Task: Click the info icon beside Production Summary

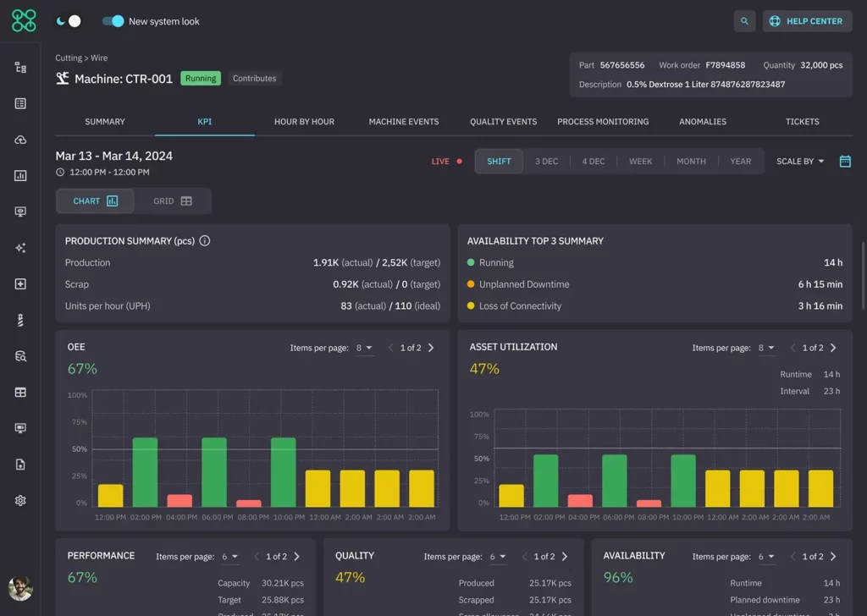Action: coord(205,241)
